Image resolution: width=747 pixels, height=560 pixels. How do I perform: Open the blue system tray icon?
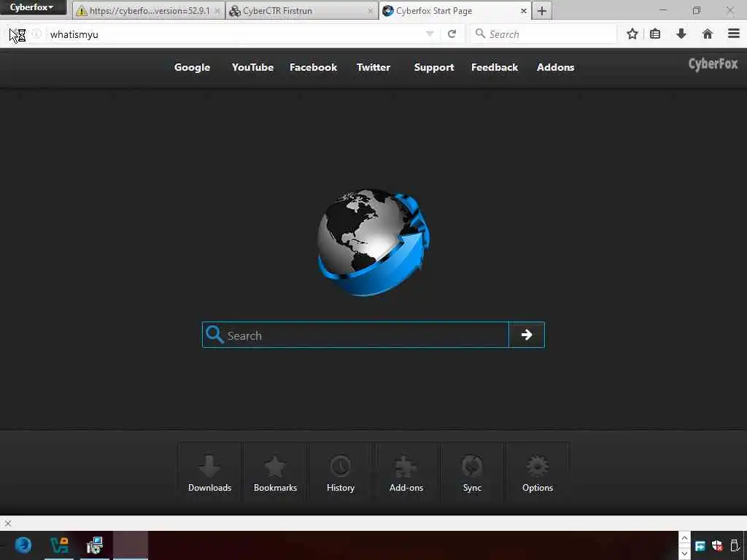[x=700, y=545]
